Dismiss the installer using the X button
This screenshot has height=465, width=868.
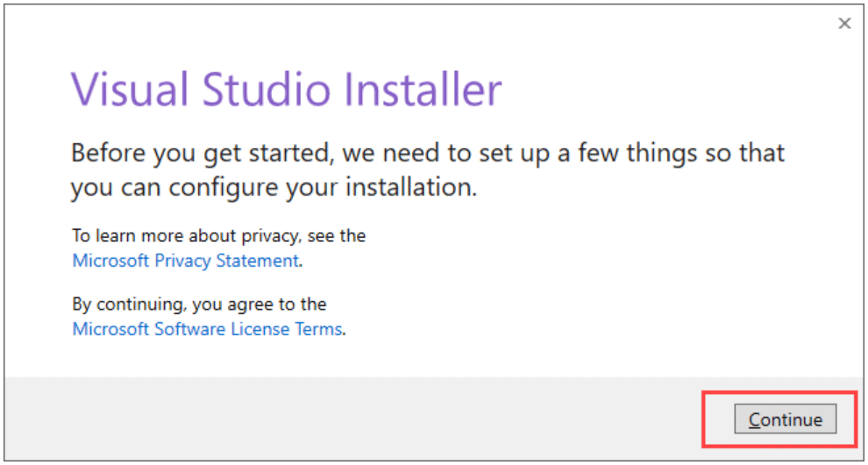point(844,24)
